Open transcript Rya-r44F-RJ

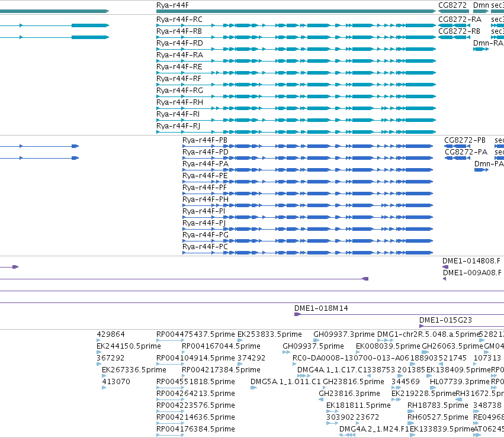pos(178,126)
